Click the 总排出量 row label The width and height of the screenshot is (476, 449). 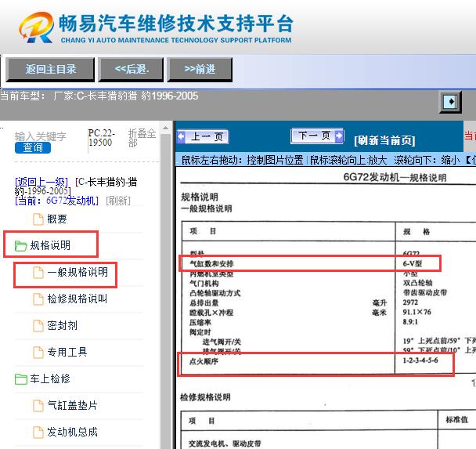point(204,303)
